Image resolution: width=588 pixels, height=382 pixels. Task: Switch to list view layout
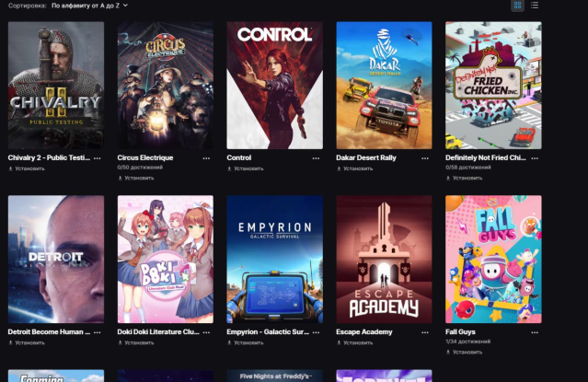pos(535,6)
